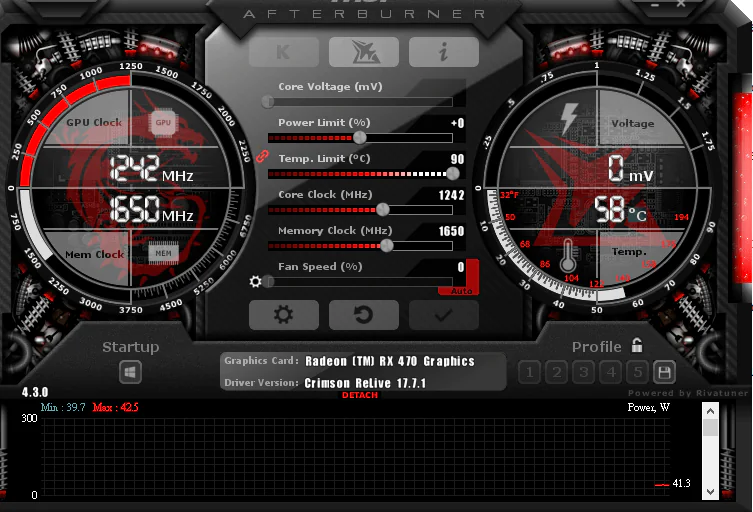The height and width of the screenshot is (512, 753).
Task: Click the Core Voltage slider handle
Action: (268, 102)
